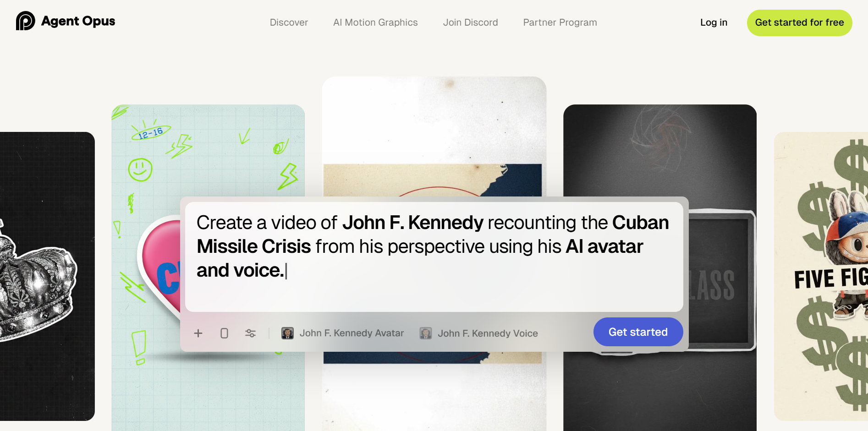This screenshot has height=431, width=868.
Task: Open the Discover menu item
Action: click(x=289, y=22)
